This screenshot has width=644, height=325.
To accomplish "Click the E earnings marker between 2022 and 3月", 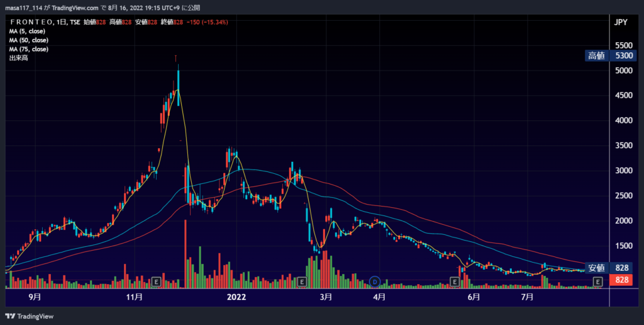I will (x=302, y=282).
